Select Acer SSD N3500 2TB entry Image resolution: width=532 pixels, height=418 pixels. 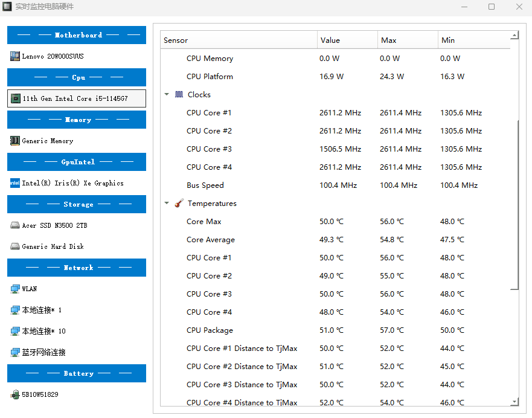pyautogui.click(x=77, y=225)
